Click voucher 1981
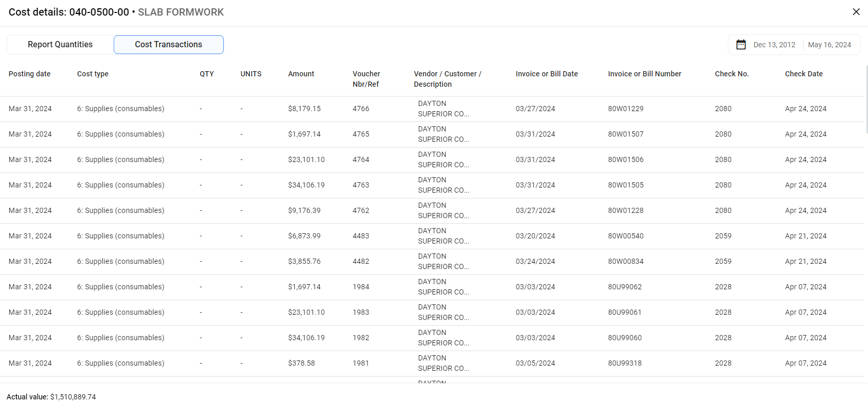The image size is (868, 402). point(361,363)
